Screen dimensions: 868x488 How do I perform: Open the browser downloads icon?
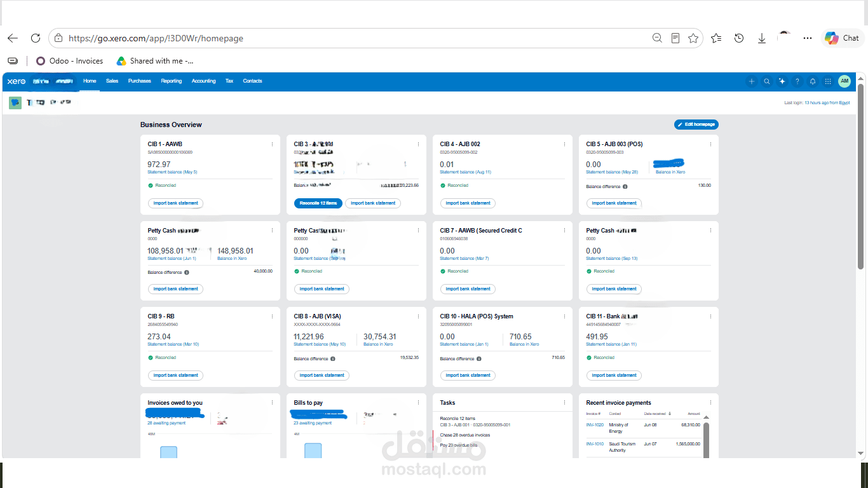tap(762, 38)
